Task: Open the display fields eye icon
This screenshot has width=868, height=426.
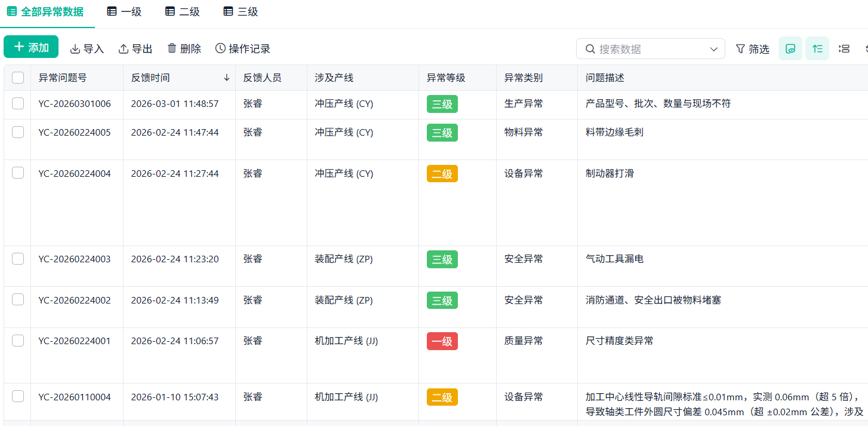Action: [790, 48]
